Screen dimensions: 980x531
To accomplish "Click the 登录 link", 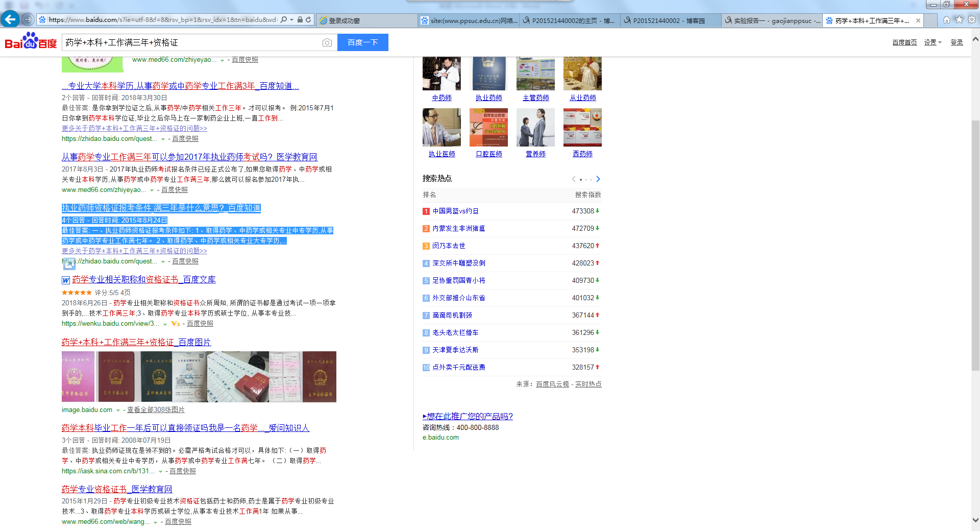I will (957, 42).
